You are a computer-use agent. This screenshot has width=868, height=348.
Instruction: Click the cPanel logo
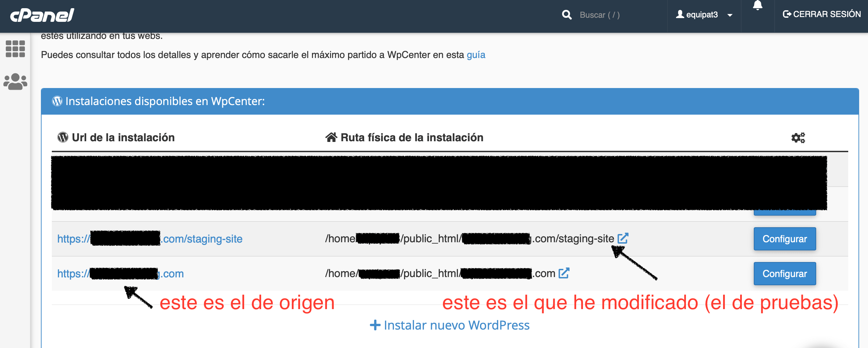[x=42, y=15]
